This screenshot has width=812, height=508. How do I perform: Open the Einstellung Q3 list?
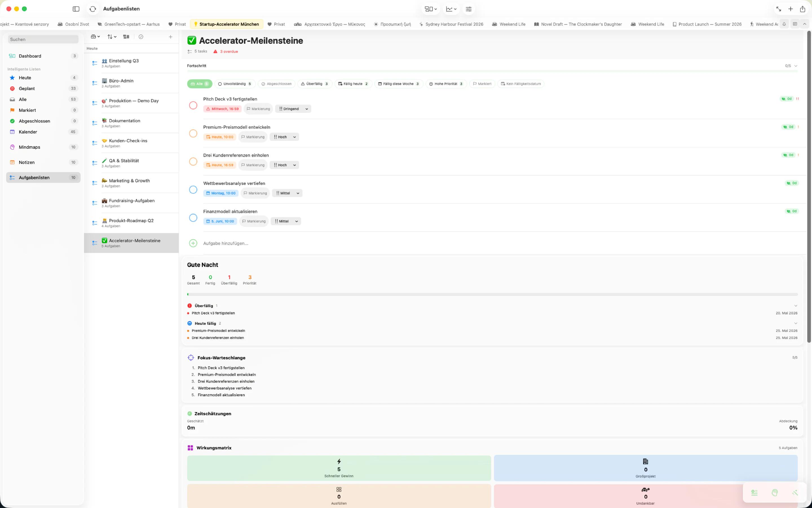pos(131,63)
